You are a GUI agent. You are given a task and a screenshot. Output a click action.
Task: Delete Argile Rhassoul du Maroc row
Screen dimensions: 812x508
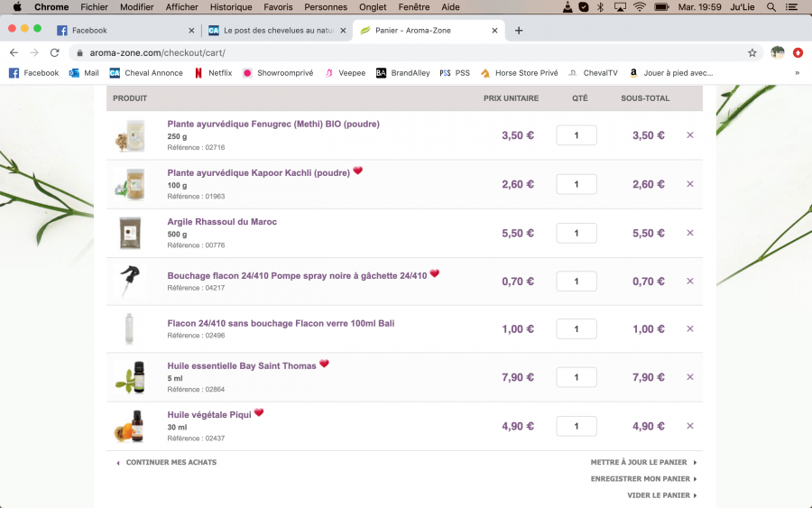(690, 233)
